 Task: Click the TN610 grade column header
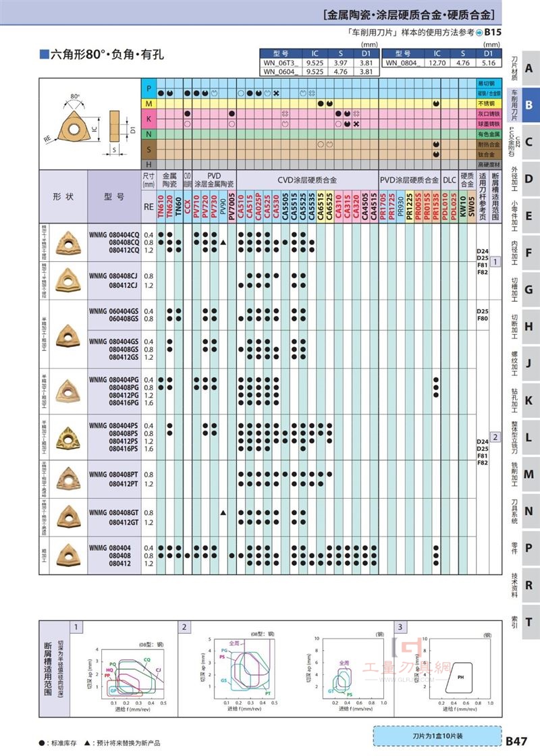pos(161,207)
